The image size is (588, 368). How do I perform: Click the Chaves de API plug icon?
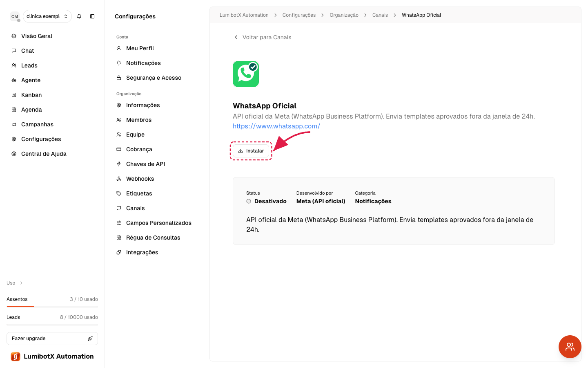(x=119, y=164)
